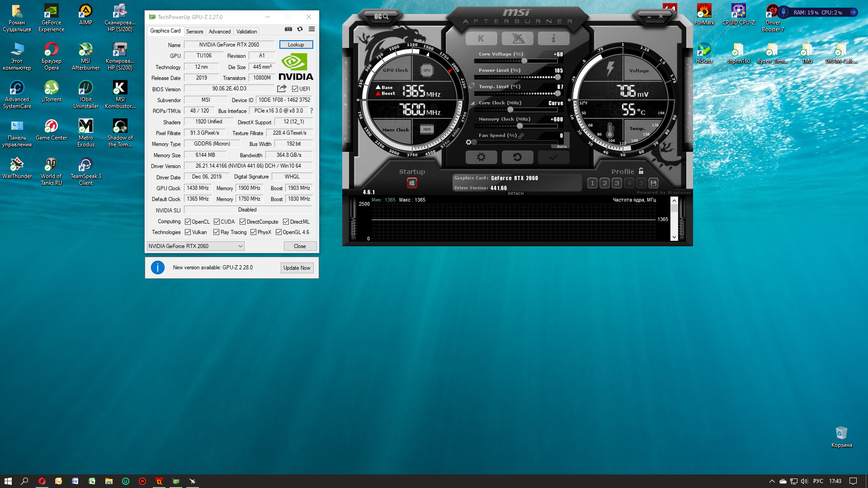Click the Update Now button
The height and width of the screenshot is (488, 868).
coord(297,268)
